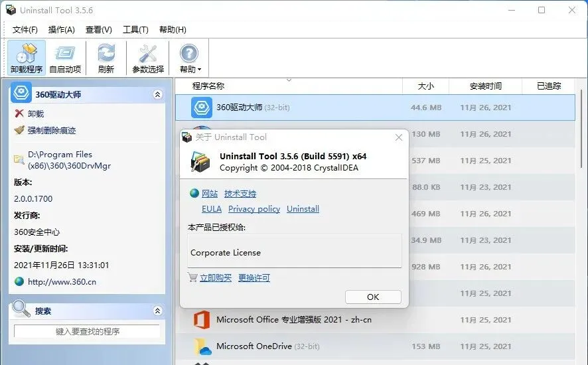This screenshot has width=588, height=365.
Task: Click the broom force-remove icon
Action: pos(19,130)
